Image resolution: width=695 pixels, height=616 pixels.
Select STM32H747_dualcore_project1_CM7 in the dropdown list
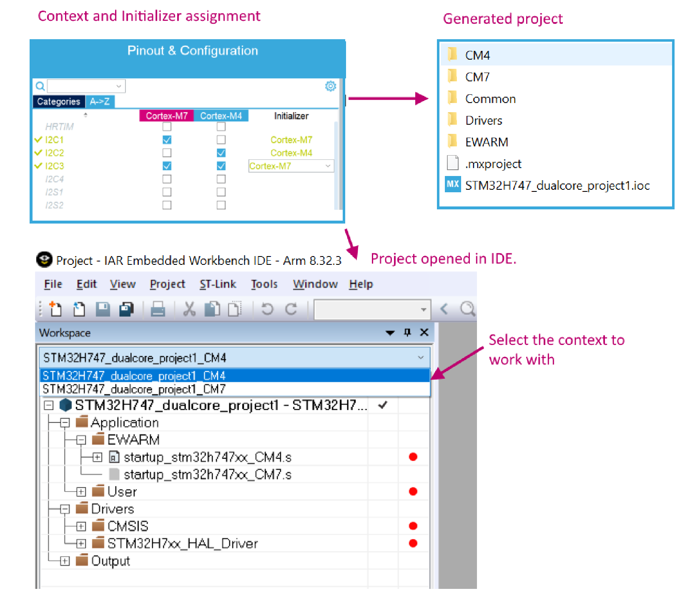[234, 389]
